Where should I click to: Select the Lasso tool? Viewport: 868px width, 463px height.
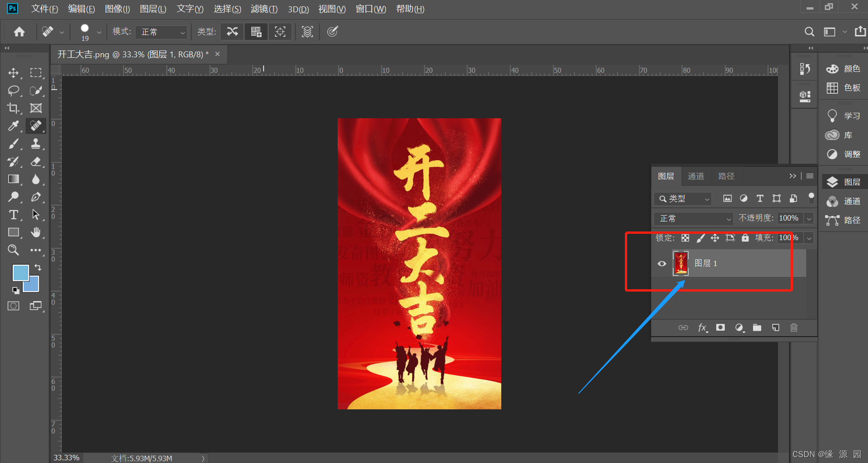tap(13, 91)
